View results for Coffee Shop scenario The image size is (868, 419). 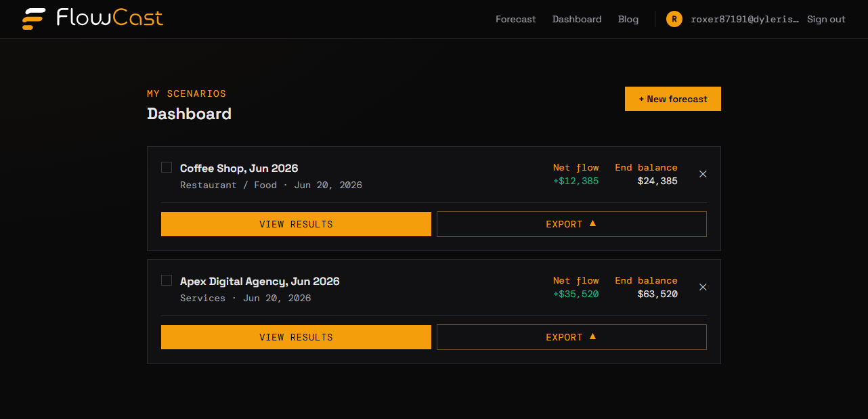click(x=296, y=224)
